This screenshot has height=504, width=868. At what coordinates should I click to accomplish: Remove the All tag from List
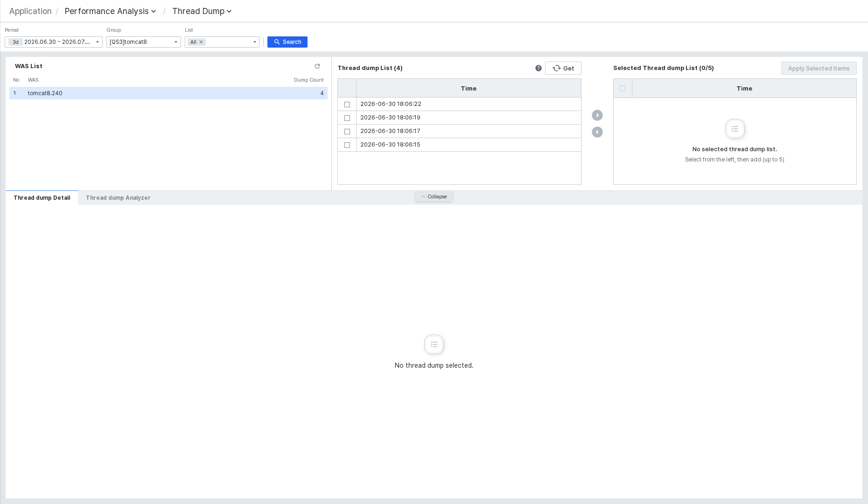(201, 42)
